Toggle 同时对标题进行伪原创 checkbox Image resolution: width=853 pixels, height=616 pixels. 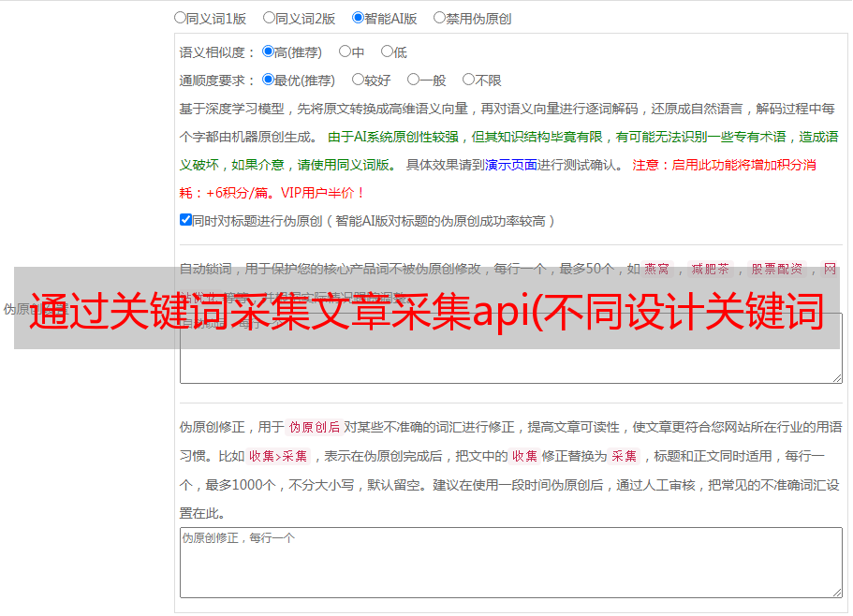point(185,220)
